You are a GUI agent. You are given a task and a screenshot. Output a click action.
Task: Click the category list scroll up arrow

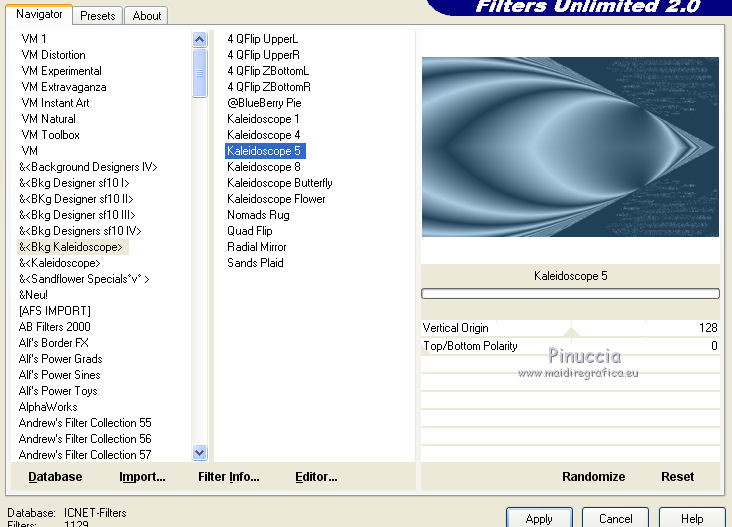(200, 39)
